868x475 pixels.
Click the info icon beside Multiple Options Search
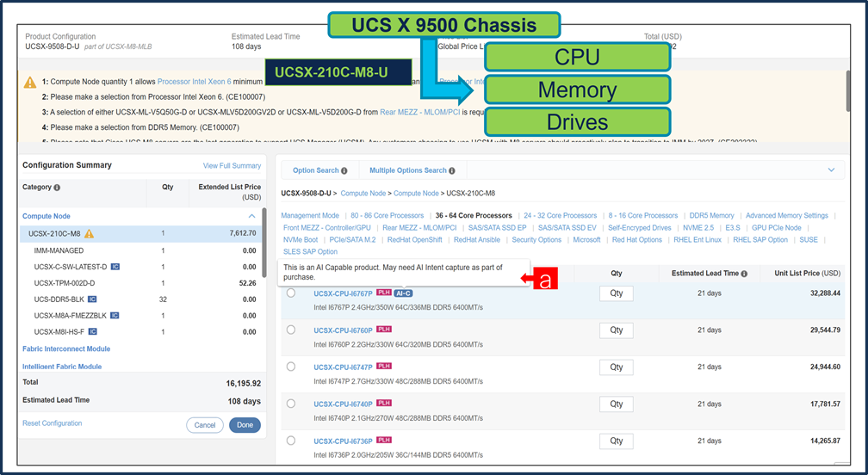(452, 171)
